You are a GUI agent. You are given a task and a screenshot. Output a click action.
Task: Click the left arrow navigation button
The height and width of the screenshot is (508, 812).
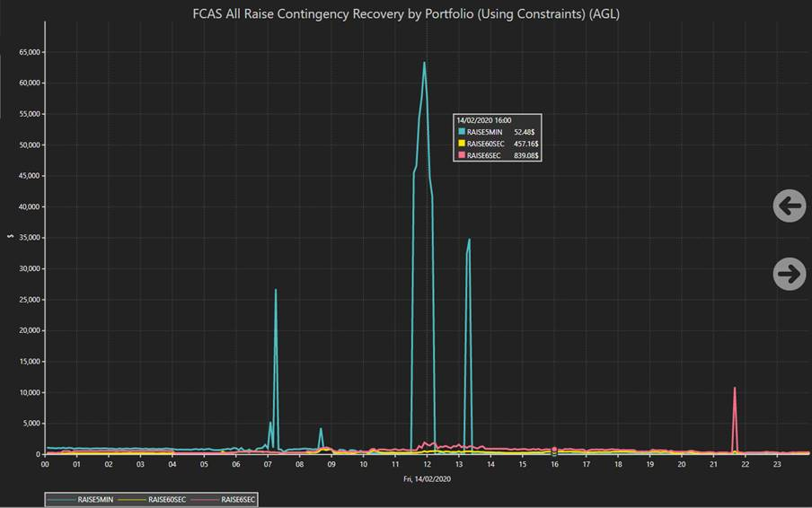click(x=790, y=206)
